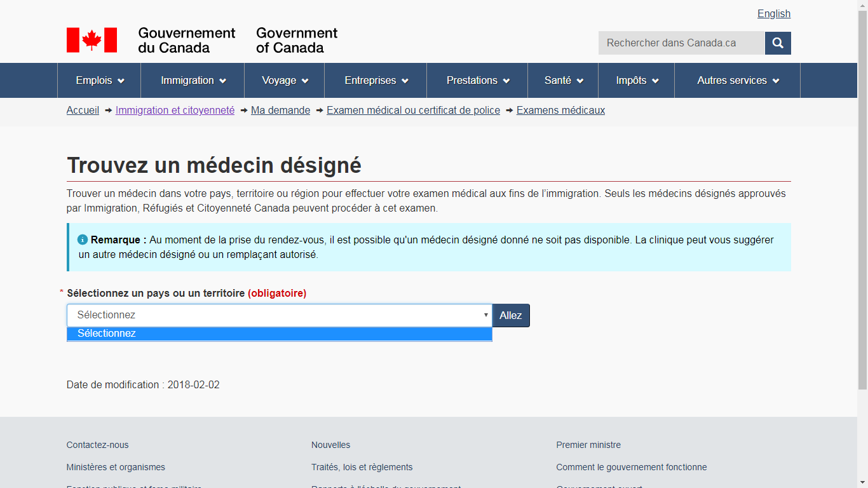This screenshot has width=868, height=488.
Task: Open the Voyage dropdown menu
Action: tap(284, 81)
